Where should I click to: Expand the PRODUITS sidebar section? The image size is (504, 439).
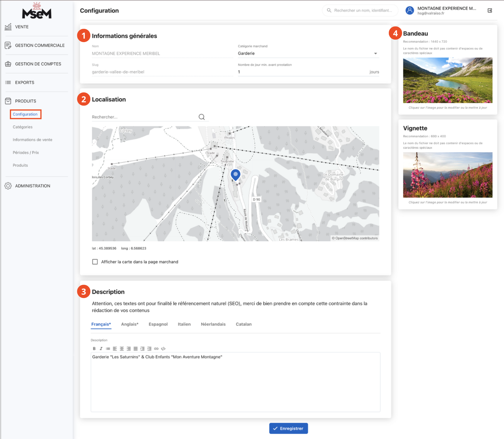click(x=26, y=101)
